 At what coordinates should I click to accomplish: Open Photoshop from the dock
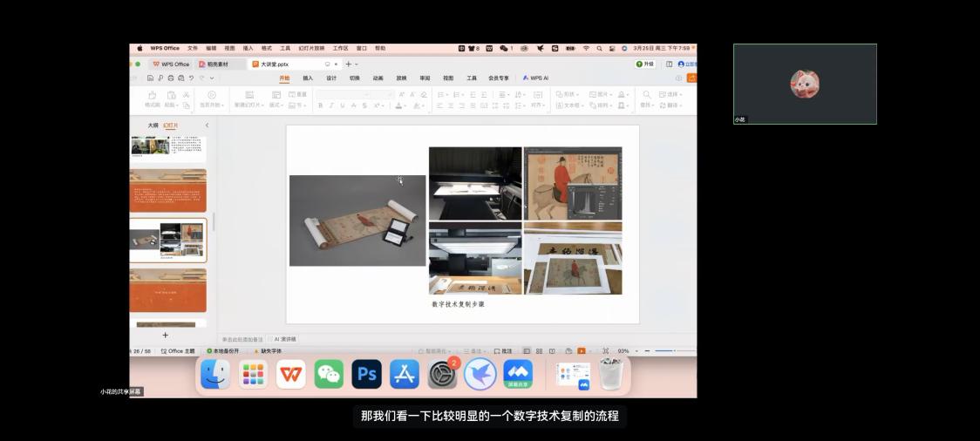coord(366,375)
